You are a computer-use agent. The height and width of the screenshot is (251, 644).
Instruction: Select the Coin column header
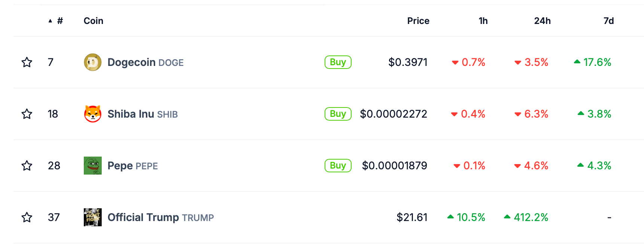93,21
